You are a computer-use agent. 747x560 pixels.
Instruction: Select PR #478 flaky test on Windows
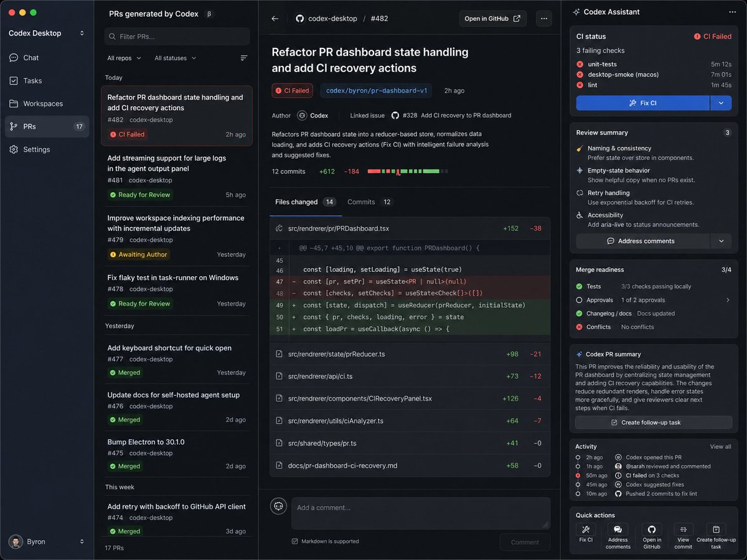(x=177, y=291)
